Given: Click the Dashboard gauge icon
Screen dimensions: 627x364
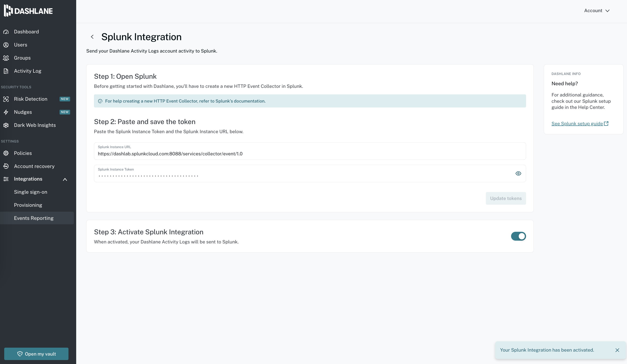Looking at the screenshot, I should [6, 32].
